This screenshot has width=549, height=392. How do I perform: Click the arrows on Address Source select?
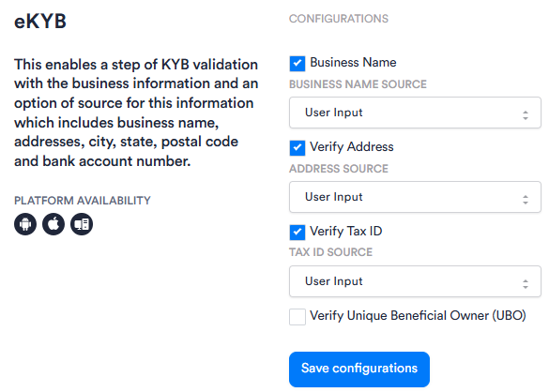(x=526, y=200)
